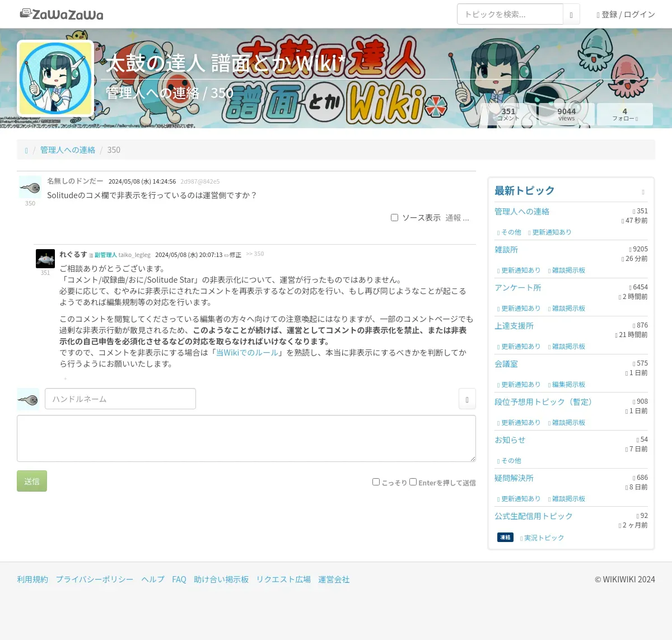Open 当Wikiでのルール link
672x640 pixels.
click(x=247, y=353)
